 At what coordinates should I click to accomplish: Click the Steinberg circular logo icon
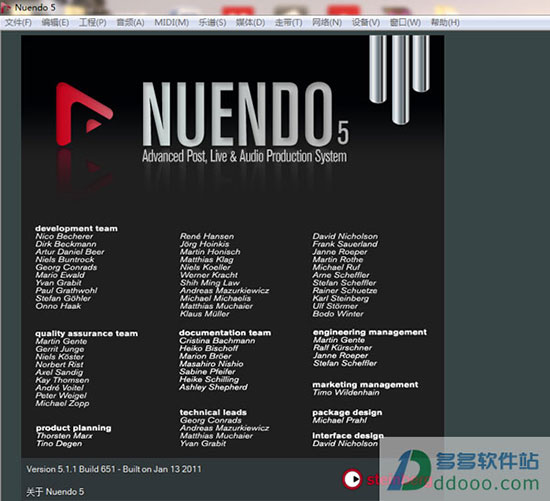pyautogui.click(x=352, y=479)
